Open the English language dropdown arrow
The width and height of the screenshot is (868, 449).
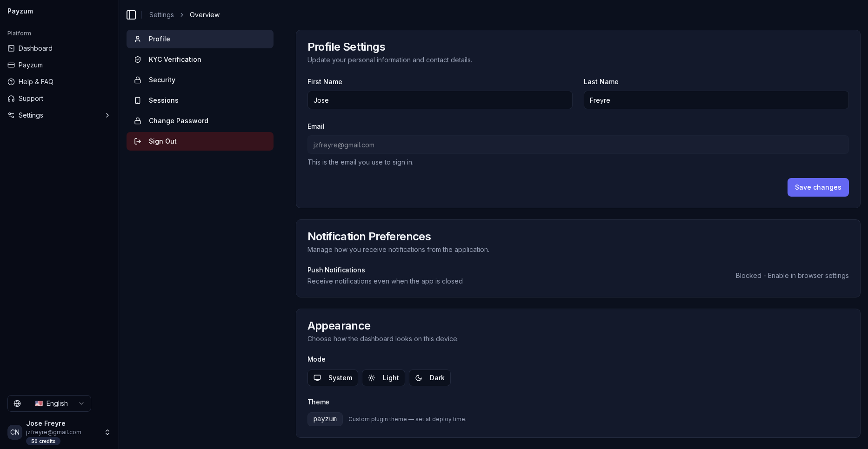coord(81,403)
